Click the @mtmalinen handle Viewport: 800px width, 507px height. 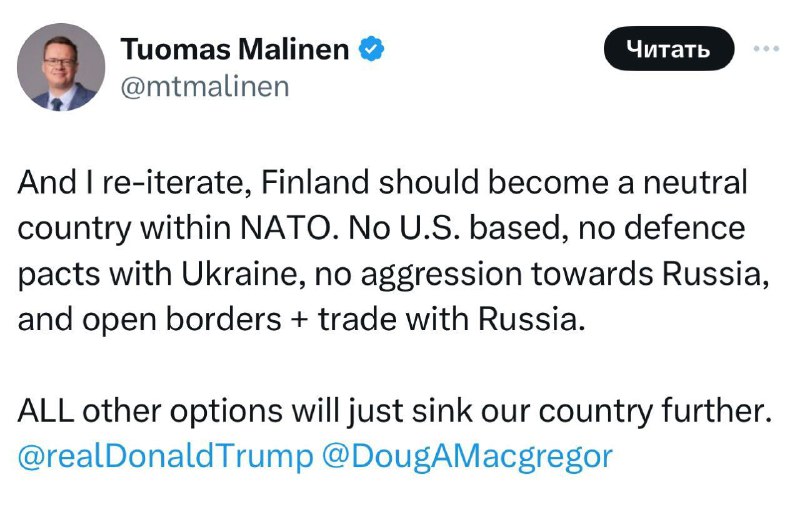point(205,86)
